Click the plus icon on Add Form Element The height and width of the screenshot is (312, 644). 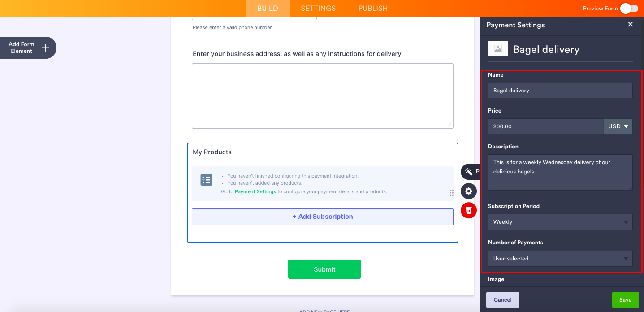pos(45,48)
